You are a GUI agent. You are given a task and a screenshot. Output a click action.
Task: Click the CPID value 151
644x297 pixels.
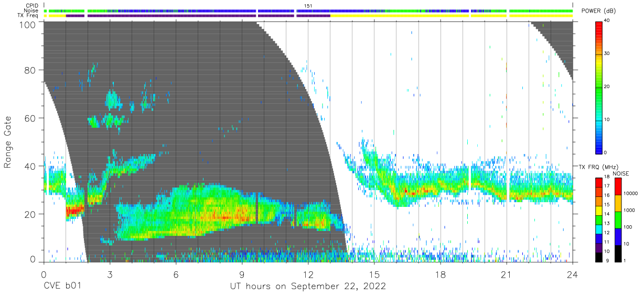pos(308,6)
